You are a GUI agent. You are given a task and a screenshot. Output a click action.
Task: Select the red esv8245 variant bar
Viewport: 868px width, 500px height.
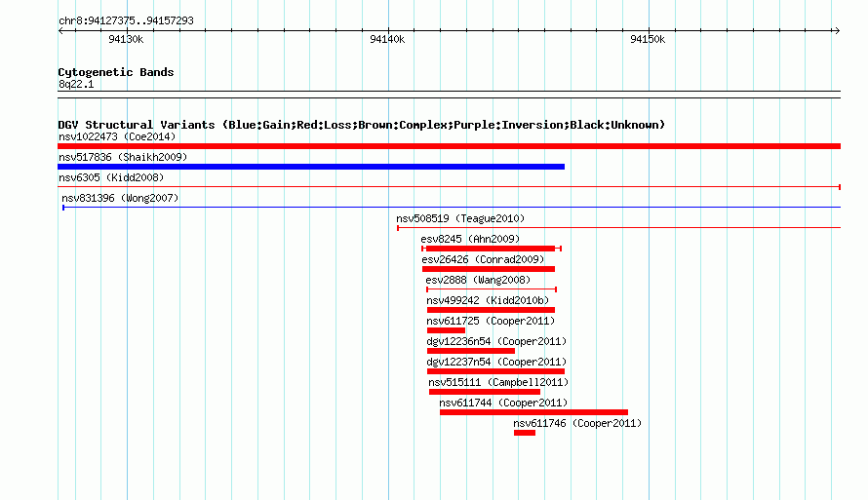491,249
